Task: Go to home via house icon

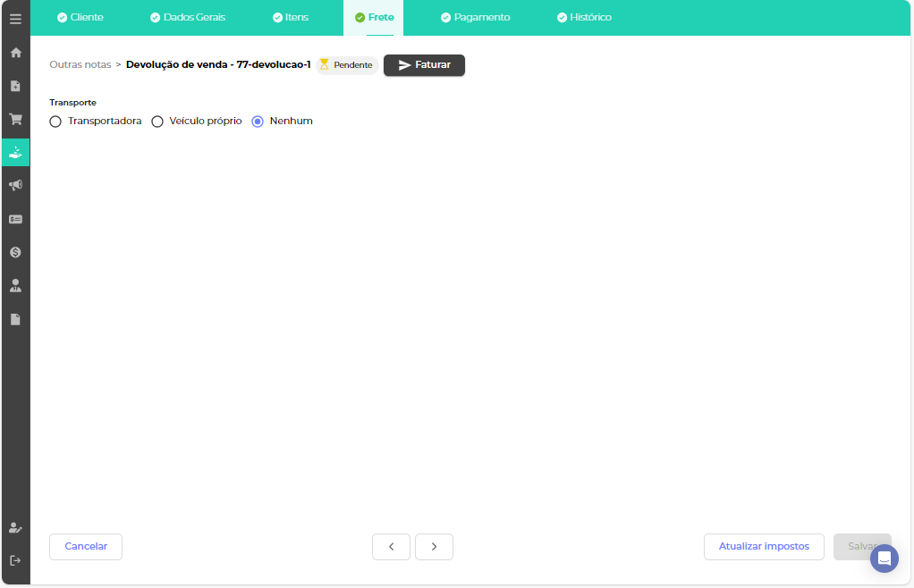Action: [x=15, y=53]
